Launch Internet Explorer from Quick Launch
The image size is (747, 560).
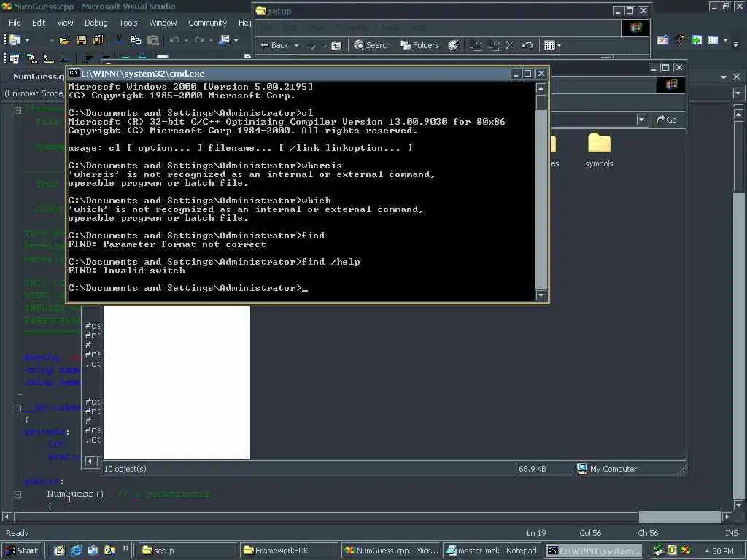76,551
